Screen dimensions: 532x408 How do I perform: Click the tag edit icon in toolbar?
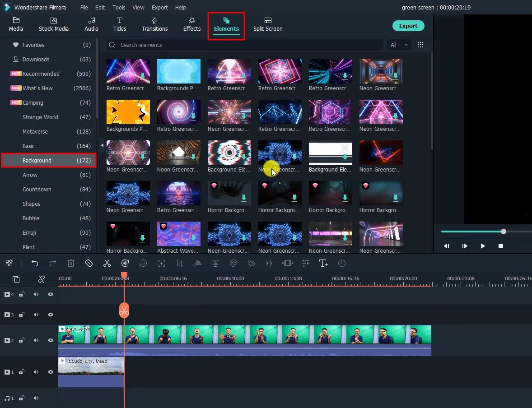tap(89, 263)
